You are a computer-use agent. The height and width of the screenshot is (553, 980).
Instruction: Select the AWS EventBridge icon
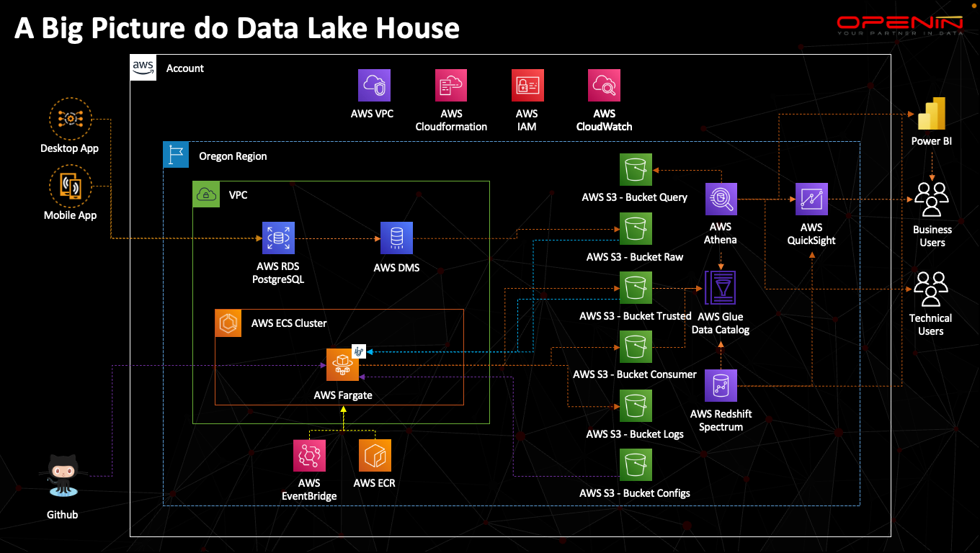point(309,455)
